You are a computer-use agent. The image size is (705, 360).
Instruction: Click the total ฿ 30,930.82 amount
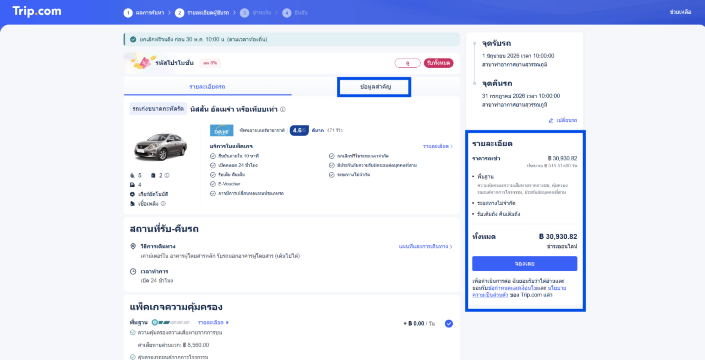pyautogui.click(x=558, y=236)
